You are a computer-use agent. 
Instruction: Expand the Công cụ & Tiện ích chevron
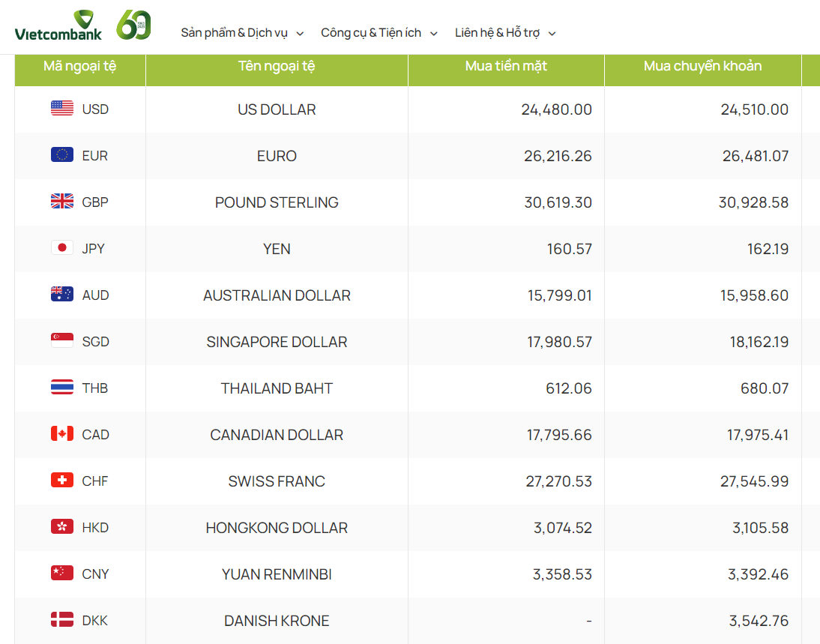(x=434, y=34)
